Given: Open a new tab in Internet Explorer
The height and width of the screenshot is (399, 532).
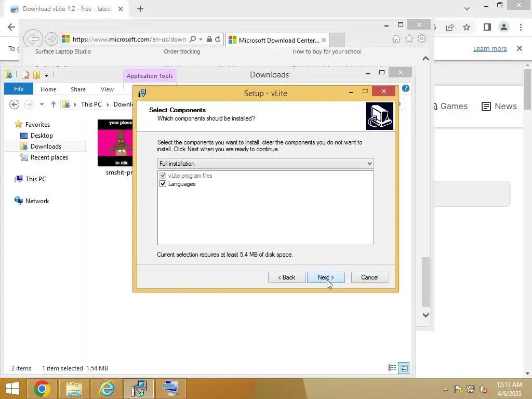Looking at the screenshot, I should coord(337,40).
